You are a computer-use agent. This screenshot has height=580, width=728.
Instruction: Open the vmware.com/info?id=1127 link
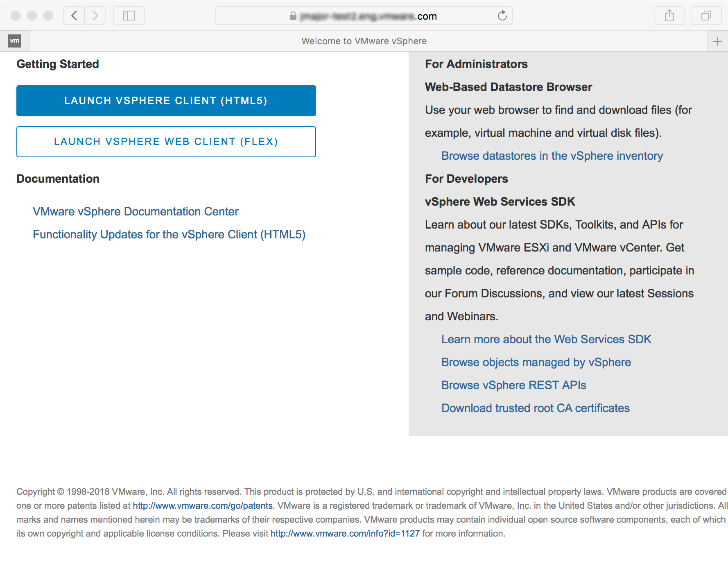coord(345,533)
